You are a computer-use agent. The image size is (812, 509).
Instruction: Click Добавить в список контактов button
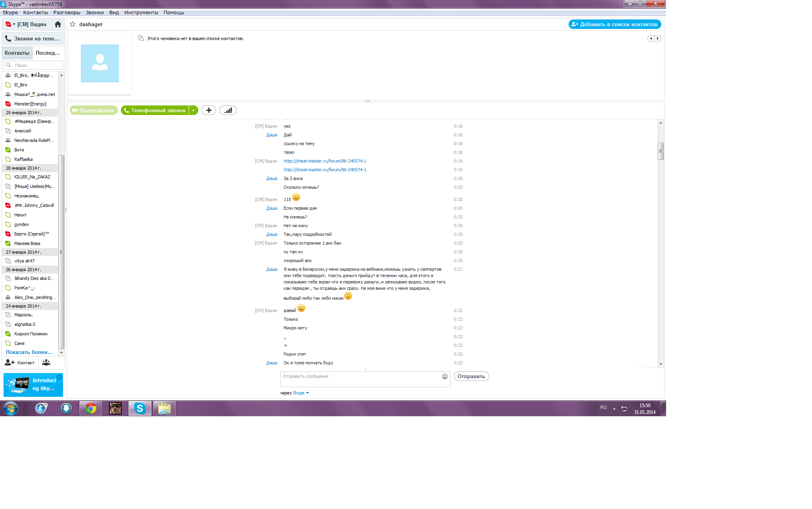(x=615, y=25)
